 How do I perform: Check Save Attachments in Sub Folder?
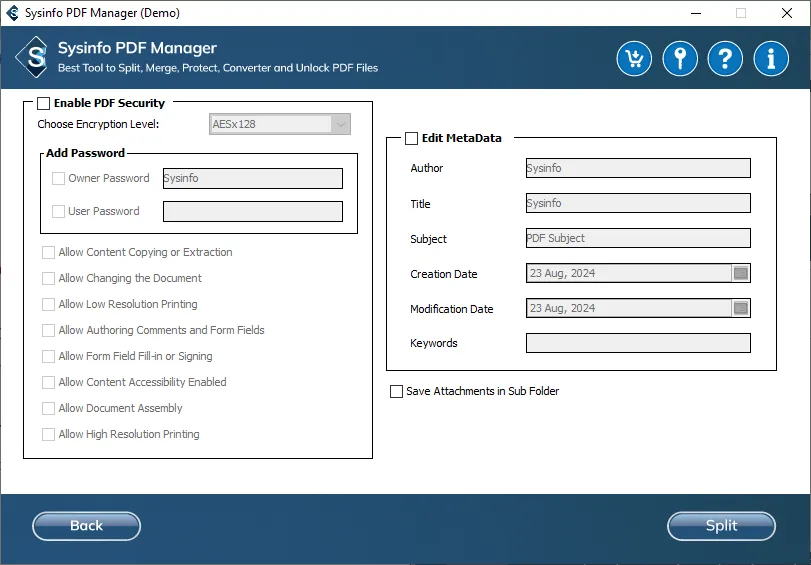[x=396, y=391]
